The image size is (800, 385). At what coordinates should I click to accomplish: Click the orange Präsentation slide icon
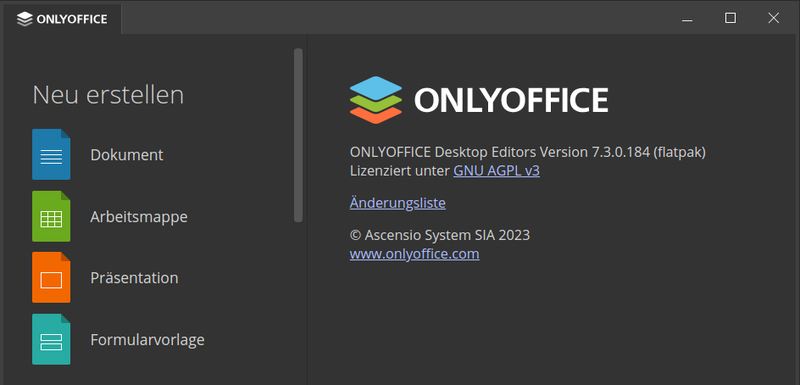click(x=51, y=277)
